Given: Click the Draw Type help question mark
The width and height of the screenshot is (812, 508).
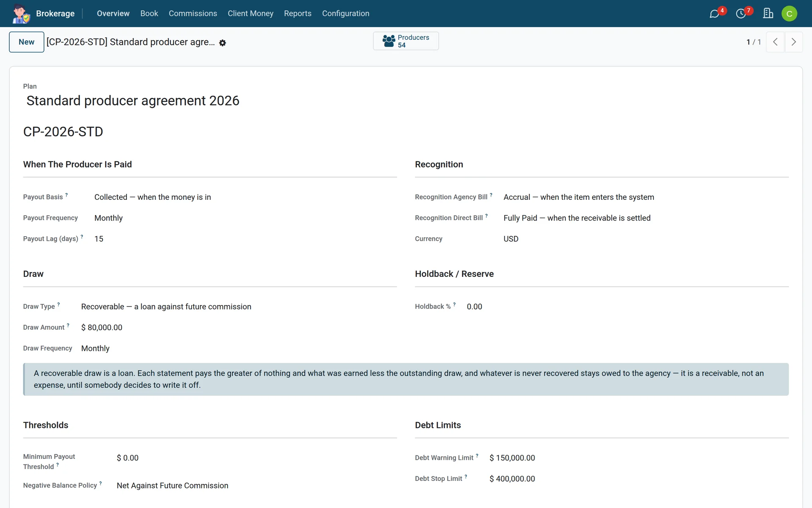Looking at the screenshot, I should tap(58, 304).
